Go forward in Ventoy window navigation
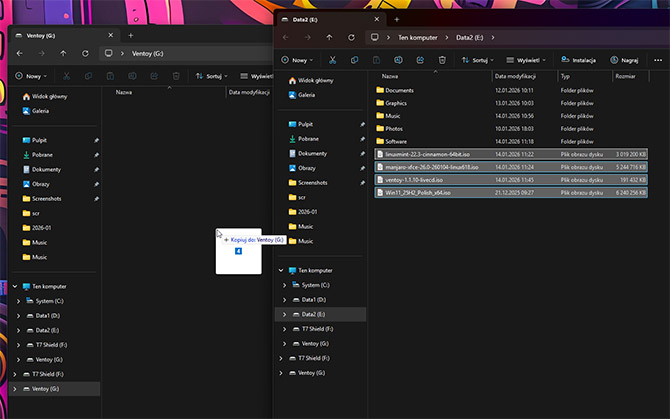 pos(41,53)
